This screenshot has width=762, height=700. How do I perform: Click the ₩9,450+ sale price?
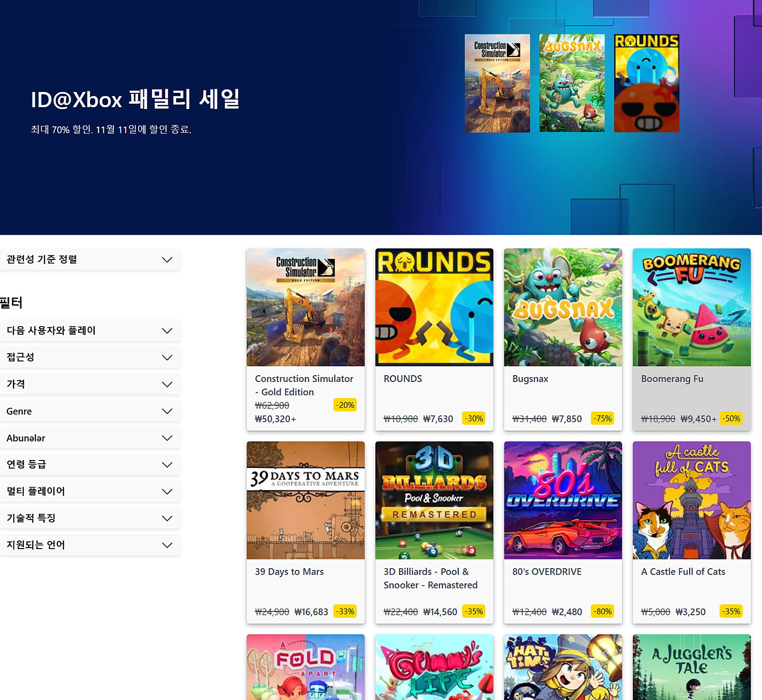click(x=699, y=419)
